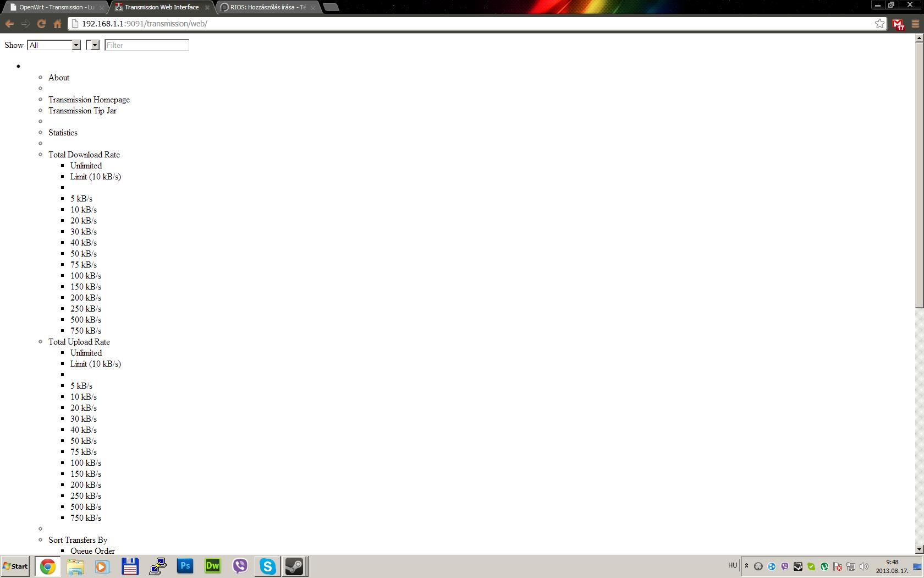Launch Photoshop from the taskbar

point(185,566)
